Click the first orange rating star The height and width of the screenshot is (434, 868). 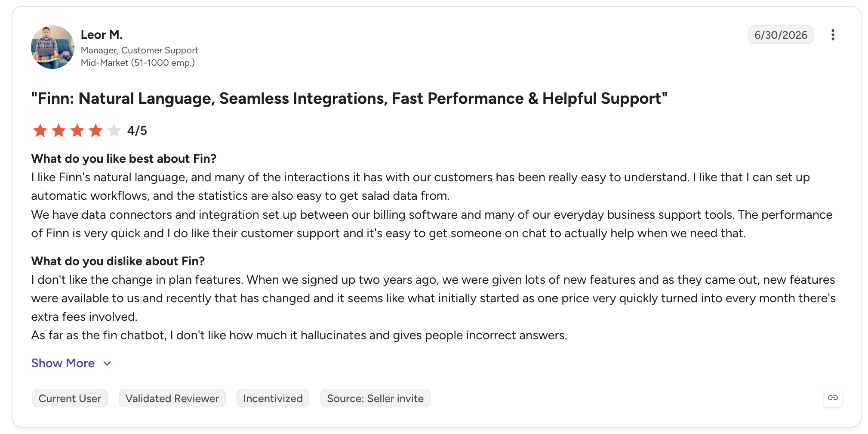click(x=40, y=130)
